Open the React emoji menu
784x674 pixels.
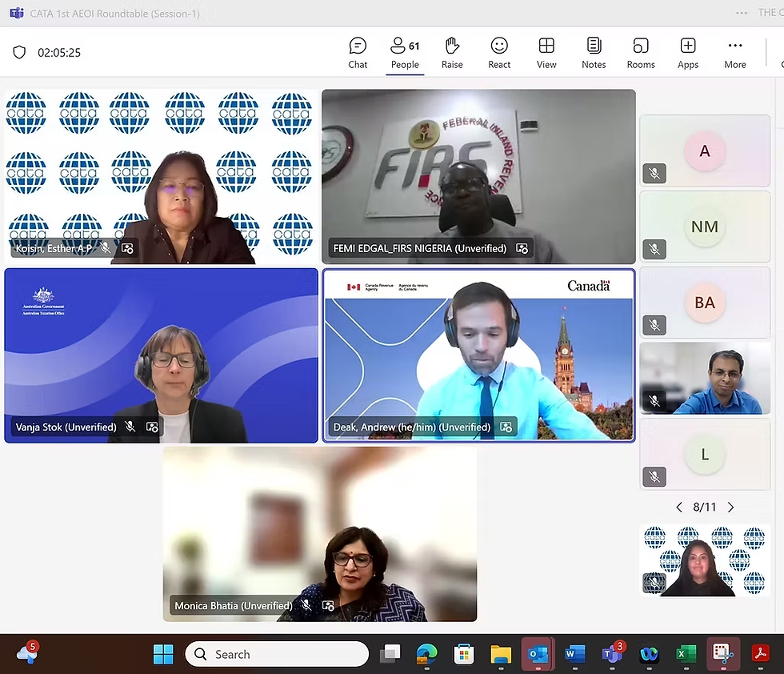point(499,53)
